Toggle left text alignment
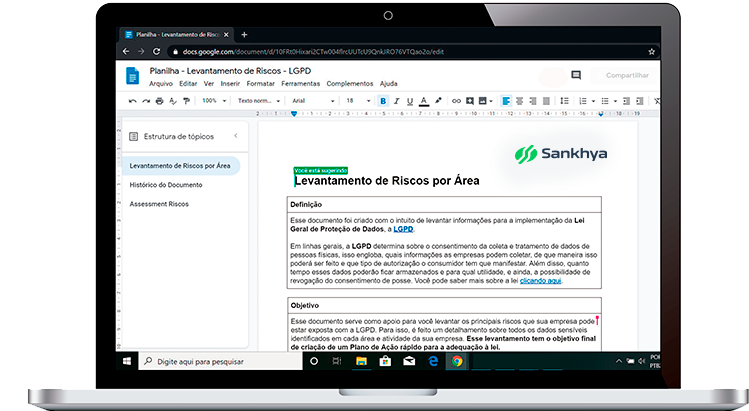749x411 pixels. pos(506,101)
